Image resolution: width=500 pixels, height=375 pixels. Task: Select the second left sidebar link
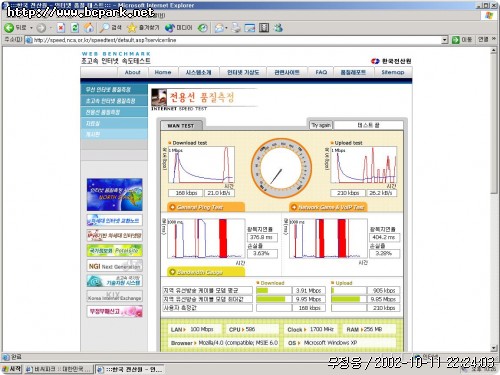(114, 101)
